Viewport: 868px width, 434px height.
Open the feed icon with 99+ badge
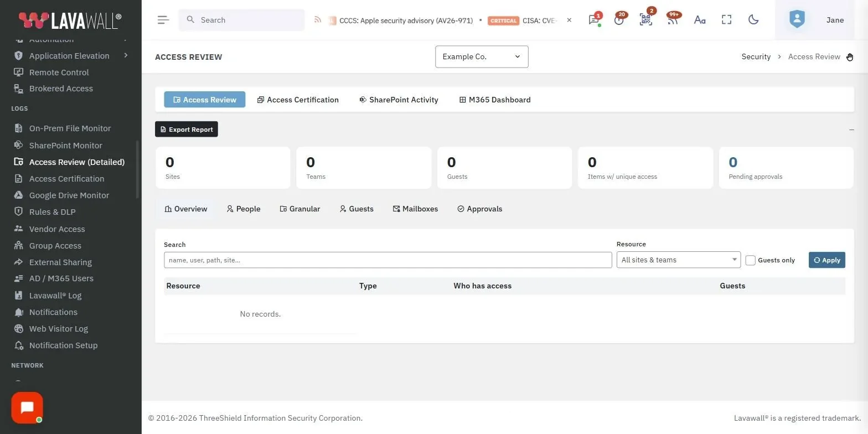point(672,20)
